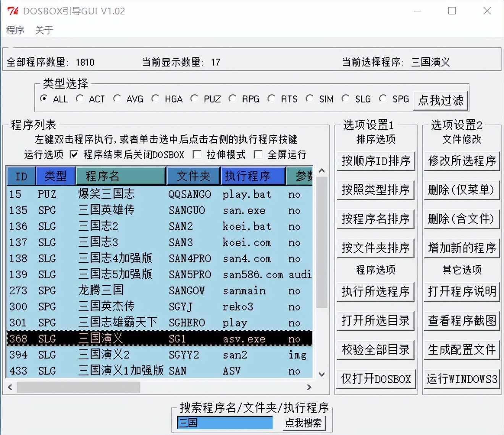504x435 pixels.
Task: Click 打开程序说明 button
Action: (x=462, y=291)
